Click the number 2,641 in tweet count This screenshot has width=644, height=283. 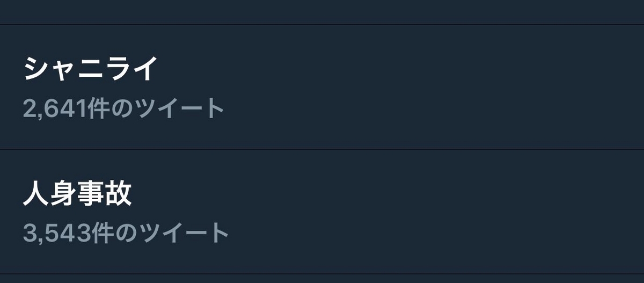point(55,110)
